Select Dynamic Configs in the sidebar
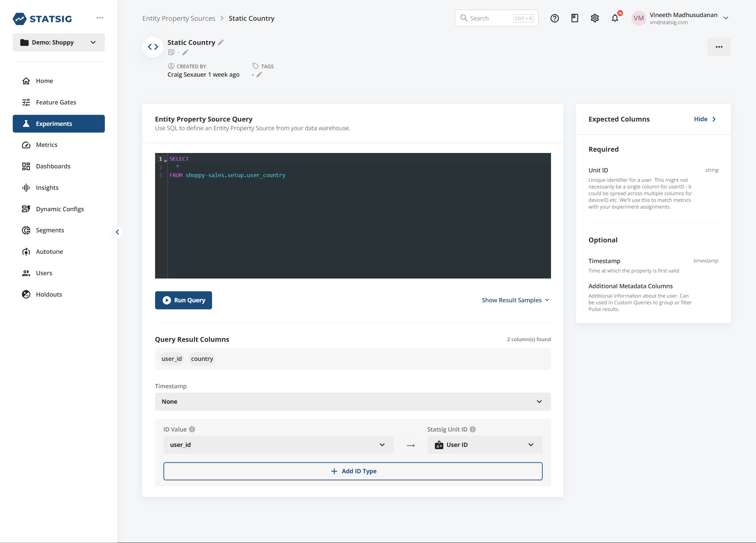 pyautogui.click(x=60, y=209)
